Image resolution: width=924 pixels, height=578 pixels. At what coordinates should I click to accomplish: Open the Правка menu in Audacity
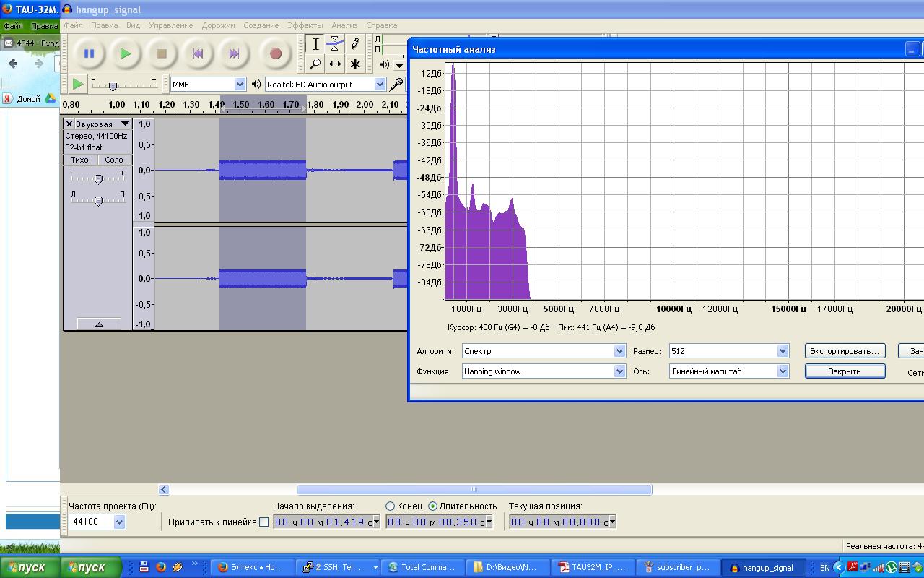pyautogui.click(x=105, y=25)
